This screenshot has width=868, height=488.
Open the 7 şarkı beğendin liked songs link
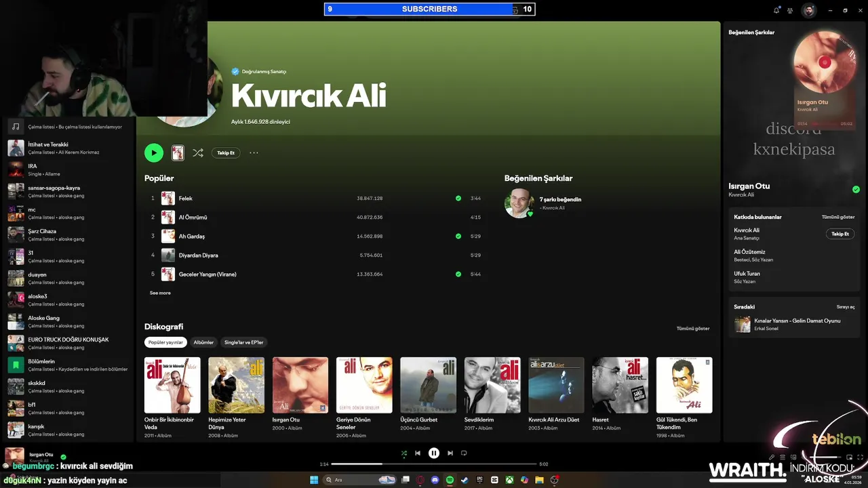pos(560,200)
